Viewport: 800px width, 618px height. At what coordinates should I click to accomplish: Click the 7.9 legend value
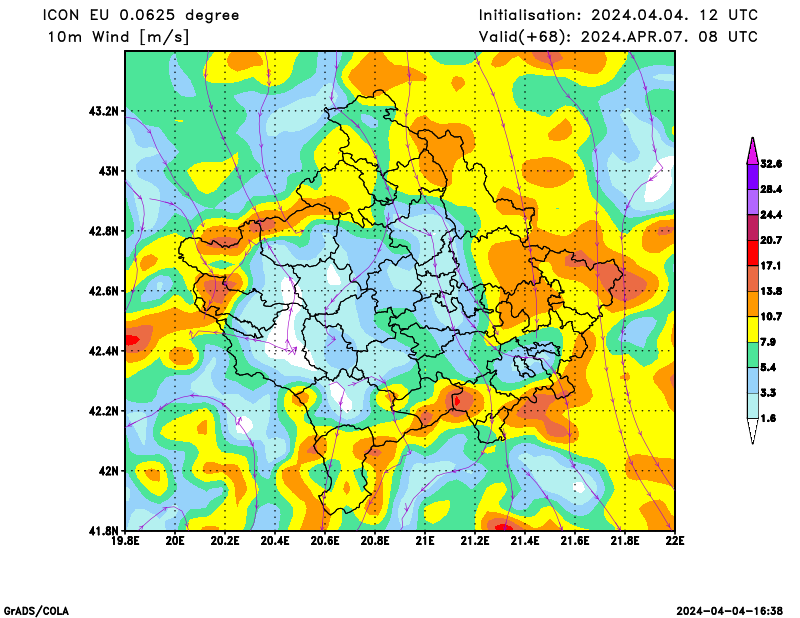[x=768, y=342]
